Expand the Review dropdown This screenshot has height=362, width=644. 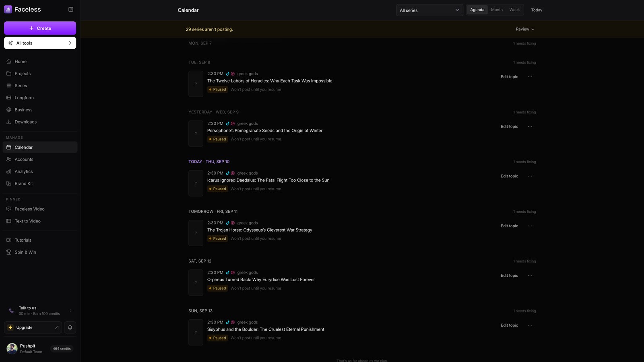(x=525, y=29)
